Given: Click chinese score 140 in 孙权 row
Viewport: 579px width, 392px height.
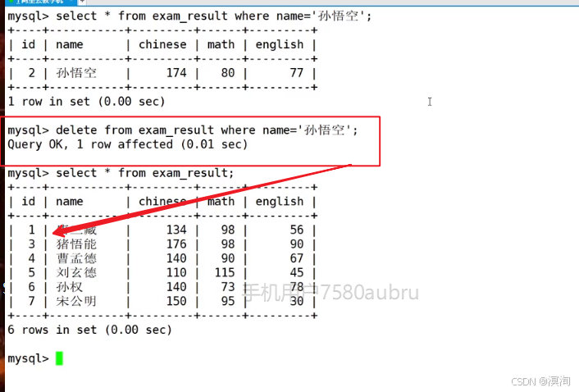Looking at the screenshot, I should pyautogui.click(x=176, y=287).
